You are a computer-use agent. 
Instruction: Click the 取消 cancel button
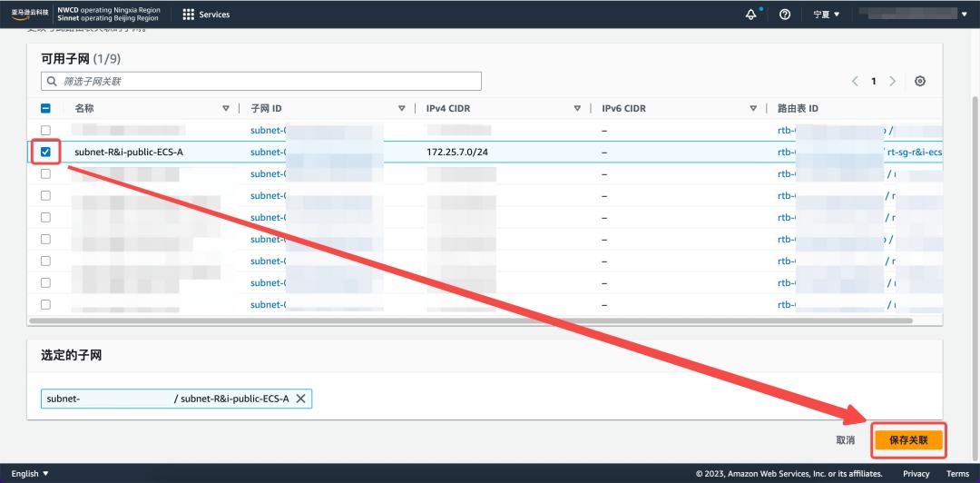[x=845, y=439]
